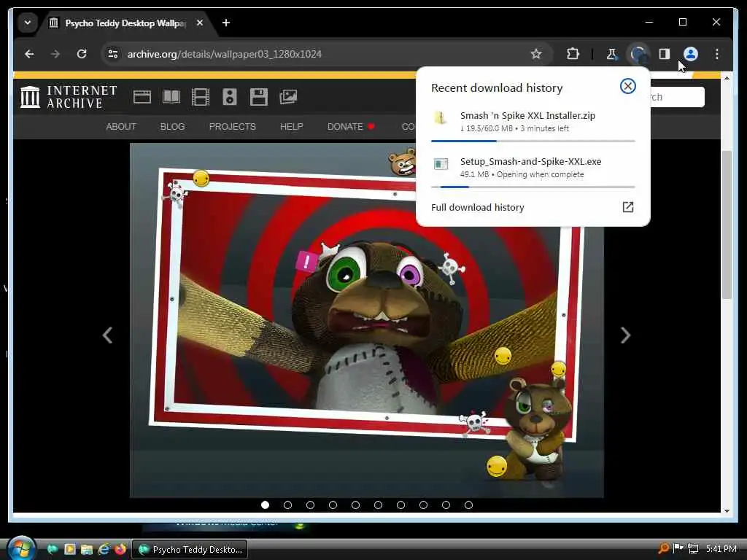Select the sixth carousel dot

click(379, 505)
